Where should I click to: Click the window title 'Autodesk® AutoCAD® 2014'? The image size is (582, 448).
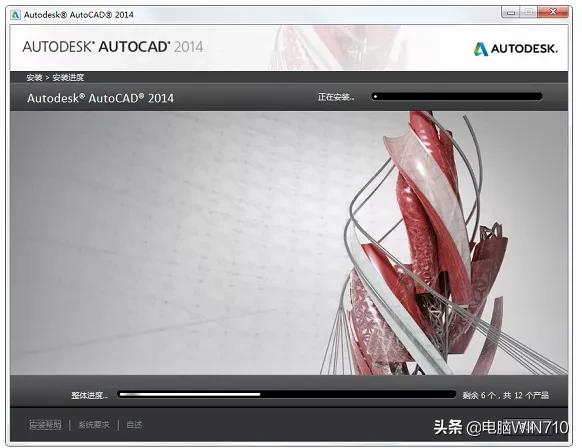(x=79, y=15)
